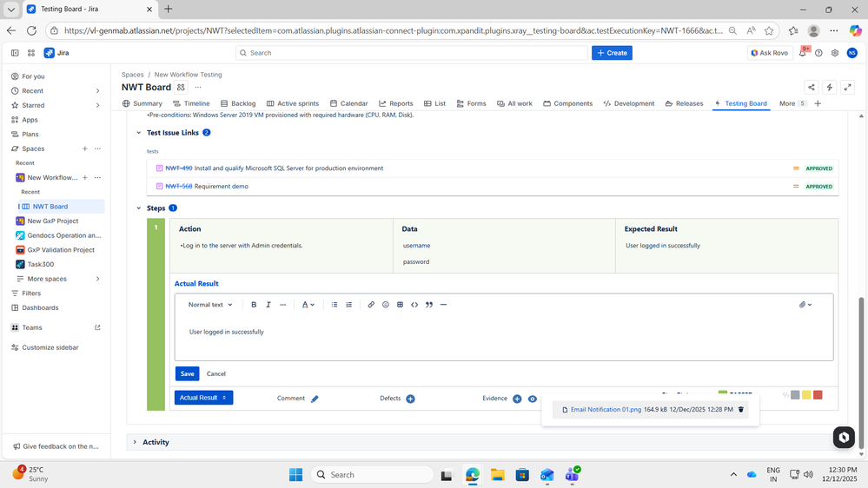Insert a code snippet in the editor
The width and height of the screenshot is (868, 488).
click(x=414, y=305)
